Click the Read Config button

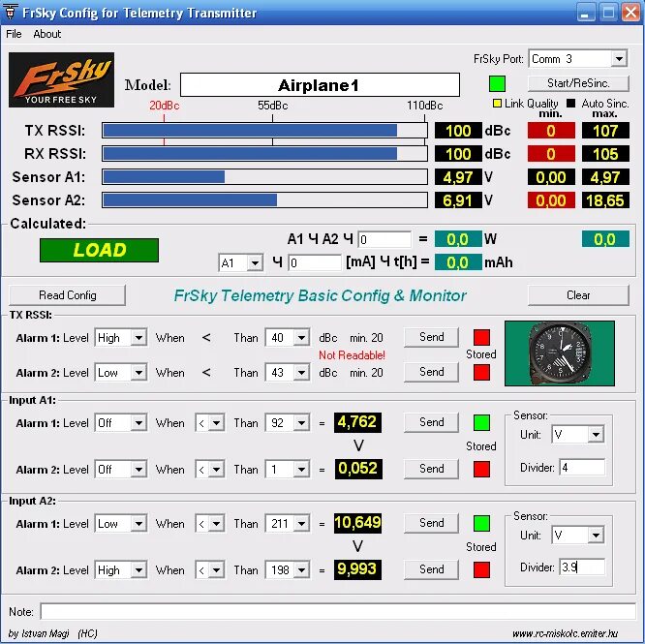(67, 295)
